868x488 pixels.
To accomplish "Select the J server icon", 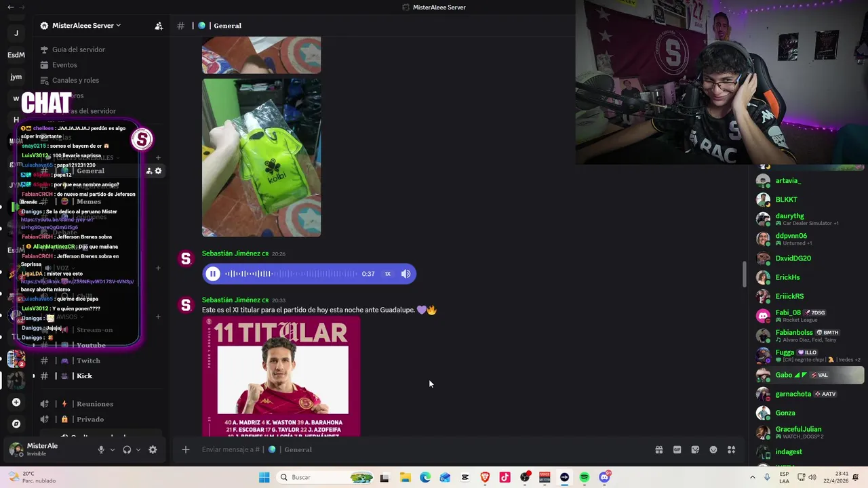I will 16,33.
